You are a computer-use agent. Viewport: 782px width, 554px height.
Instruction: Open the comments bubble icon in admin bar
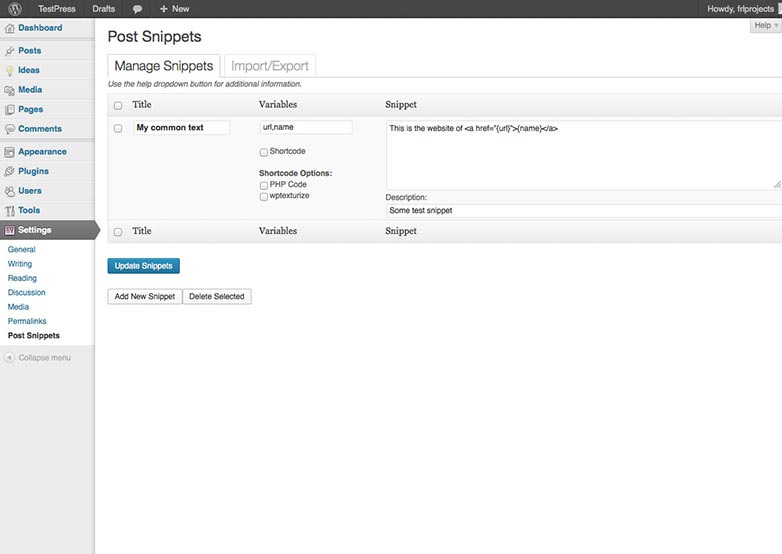137,9
